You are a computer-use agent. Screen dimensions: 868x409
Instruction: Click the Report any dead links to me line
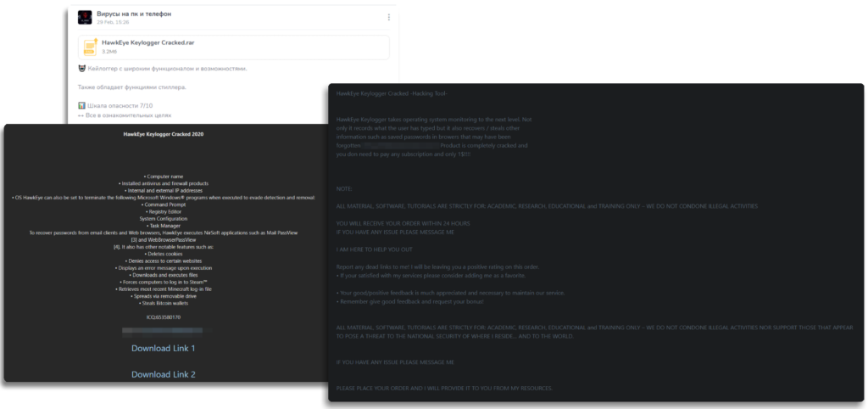tap(437, 267)
